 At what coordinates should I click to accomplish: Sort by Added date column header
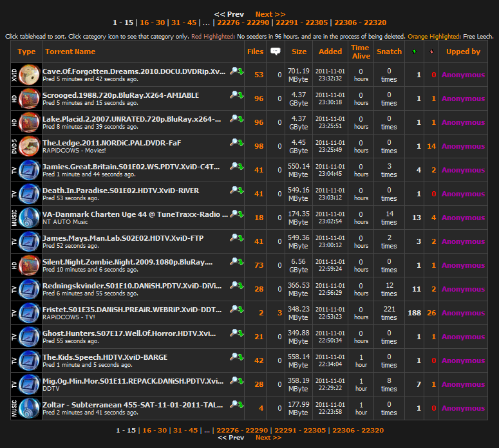(x=330, y=51)
